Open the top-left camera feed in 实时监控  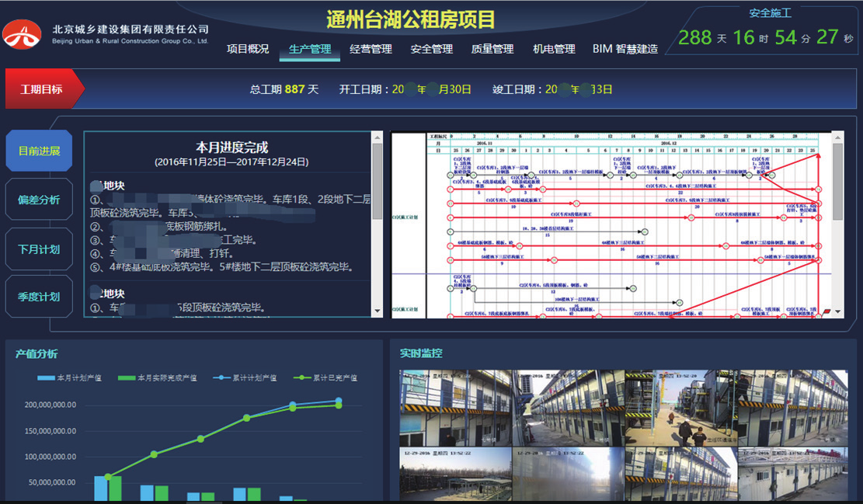point(455,407)
